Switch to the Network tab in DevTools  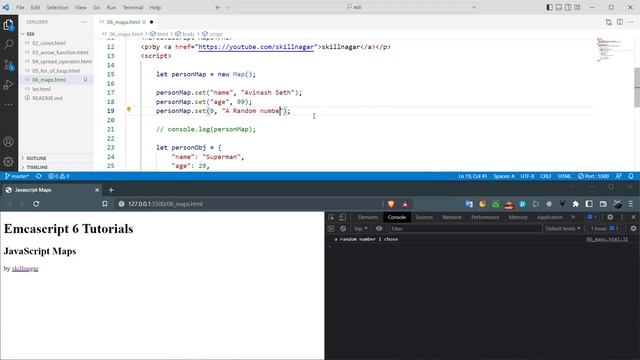(x=452, y=217)
